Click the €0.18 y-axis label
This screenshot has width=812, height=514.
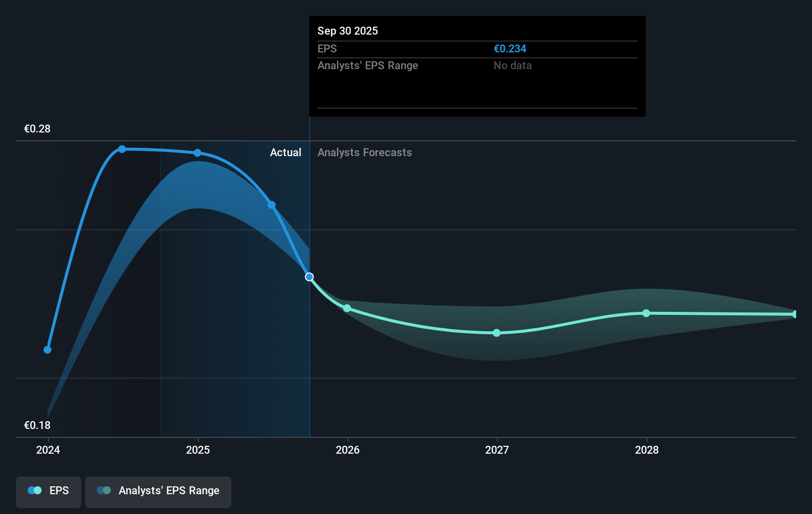[x=37, y=426]
